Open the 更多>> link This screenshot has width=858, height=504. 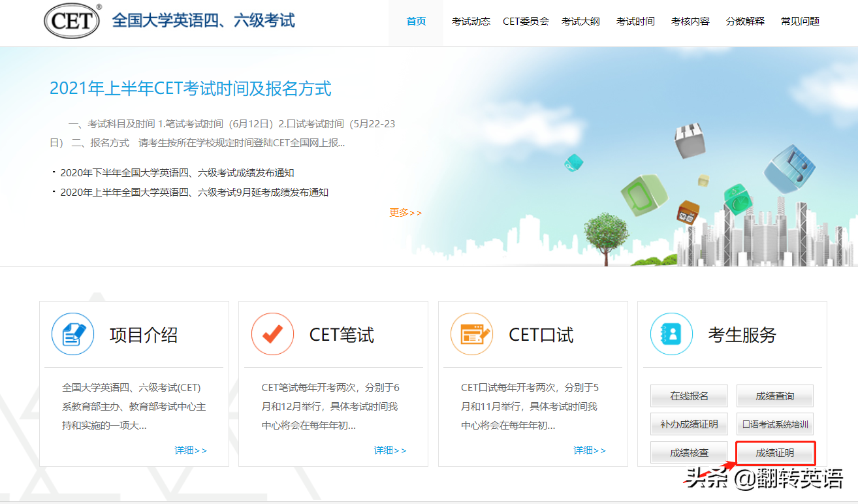[x=406, y=212]
